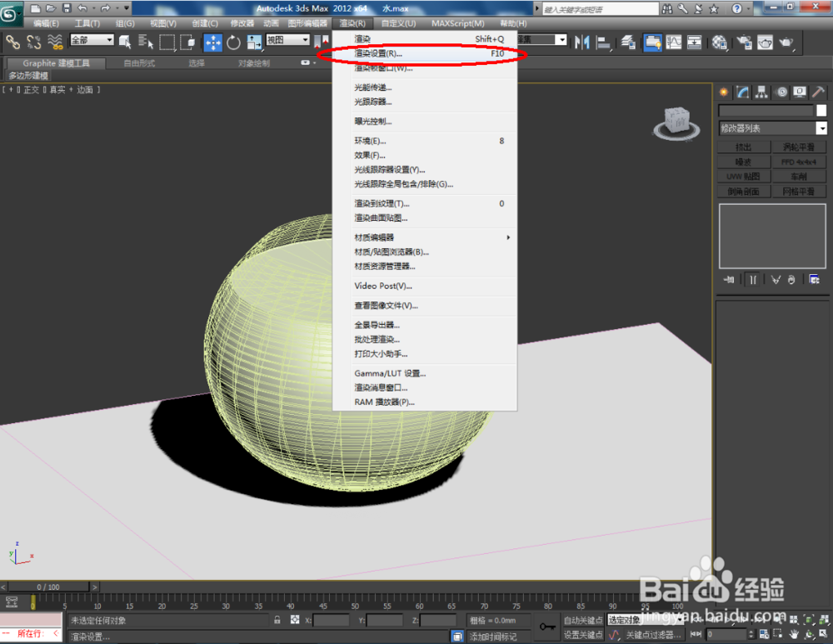Click the 网格平滑 modifier button
Image resolution: width=833 pixels, height=644 pixels.
tap(799, 192)
